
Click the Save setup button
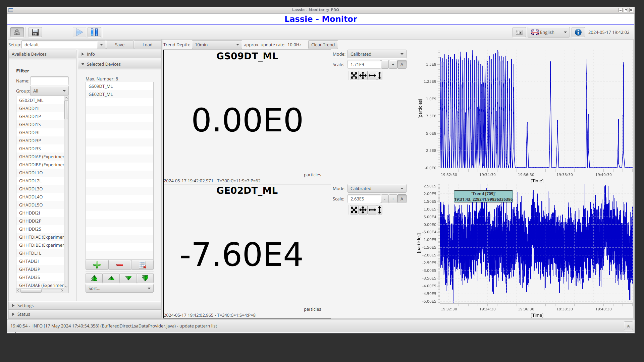(120, 45)
